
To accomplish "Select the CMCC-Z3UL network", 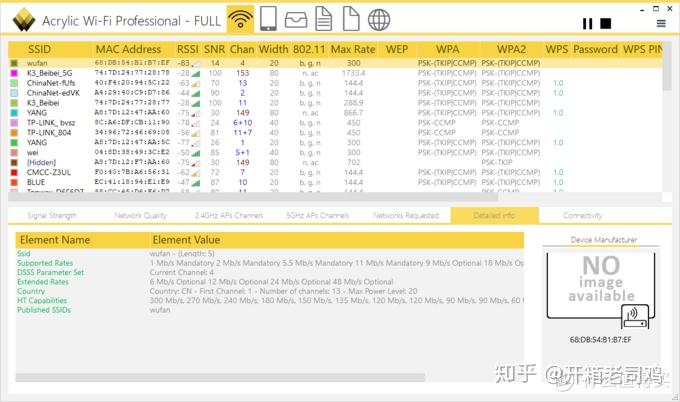I will click(335, 173).
